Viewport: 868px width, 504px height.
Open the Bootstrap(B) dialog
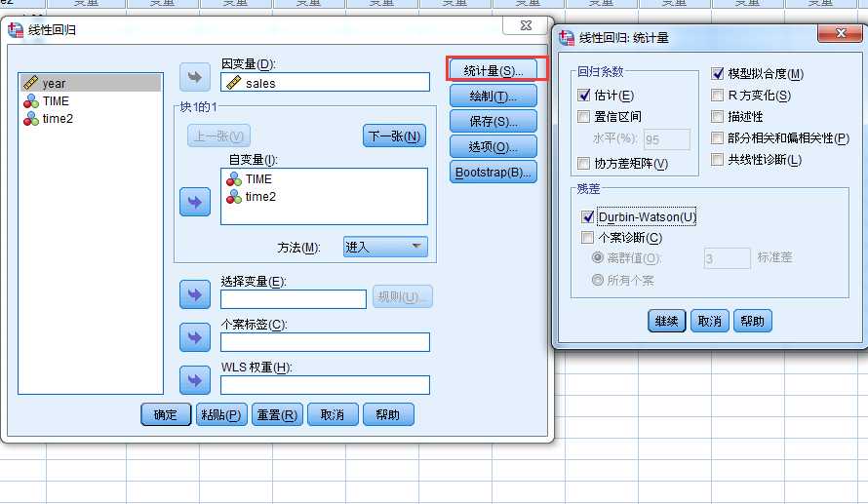pyautogui.click(x=493, y=172)
